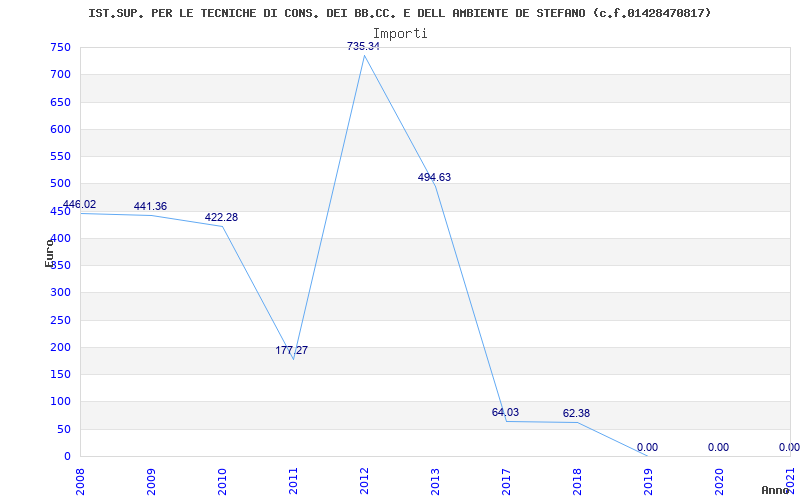The height and width of the screenshot is (500, 800).
Task: Click the 177.27 data label
Action: [x=292, y=351]
